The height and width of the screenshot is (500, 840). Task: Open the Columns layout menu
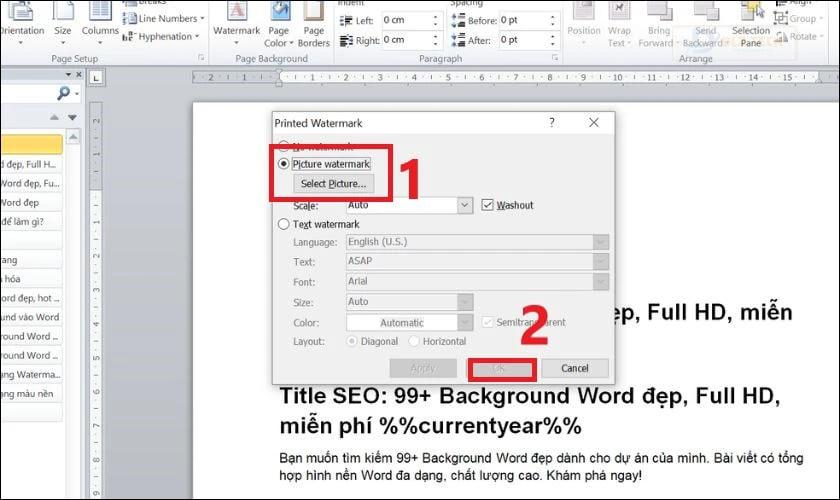click(x=100, y=24)
